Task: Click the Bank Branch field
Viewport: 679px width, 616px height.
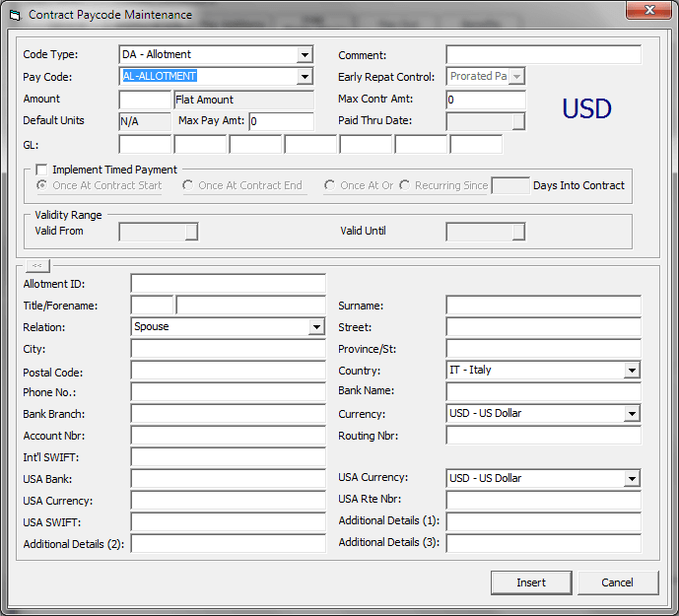Action: [x=229, y=414]
